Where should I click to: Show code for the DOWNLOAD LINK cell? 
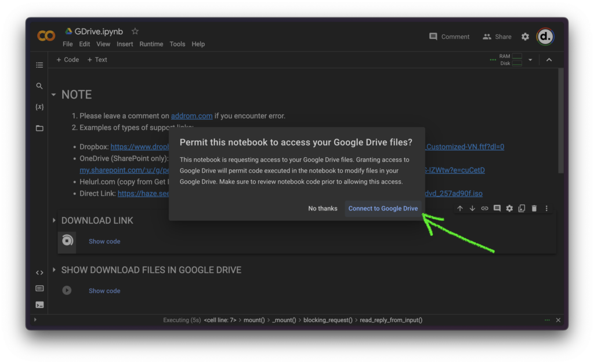104,241
